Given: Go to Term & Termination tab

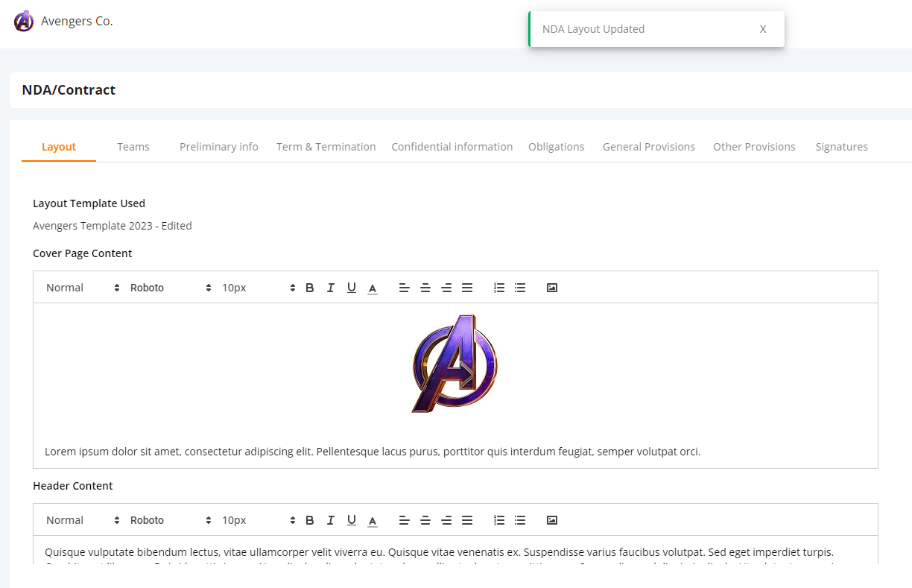Looking at the screenshot, I should [x=326, y=147].
